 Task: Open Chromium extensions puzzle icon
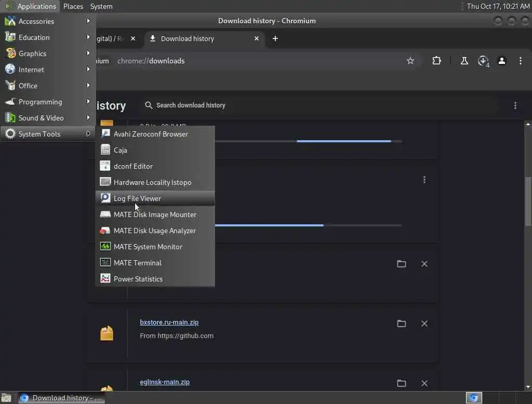coord(436,61)
